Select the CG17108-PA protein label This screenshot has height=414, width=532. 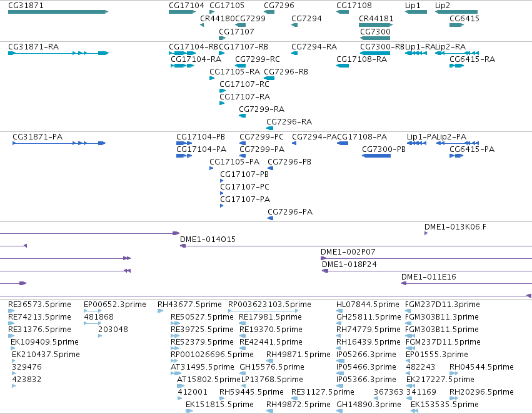362,137
